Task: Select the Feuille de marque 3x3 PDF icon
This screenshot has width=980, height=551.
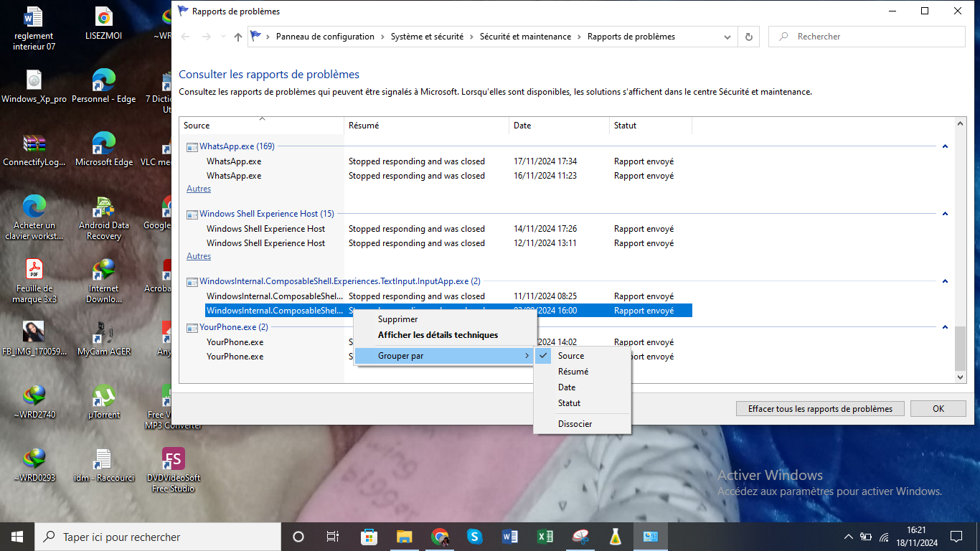Action: point(34,281)
